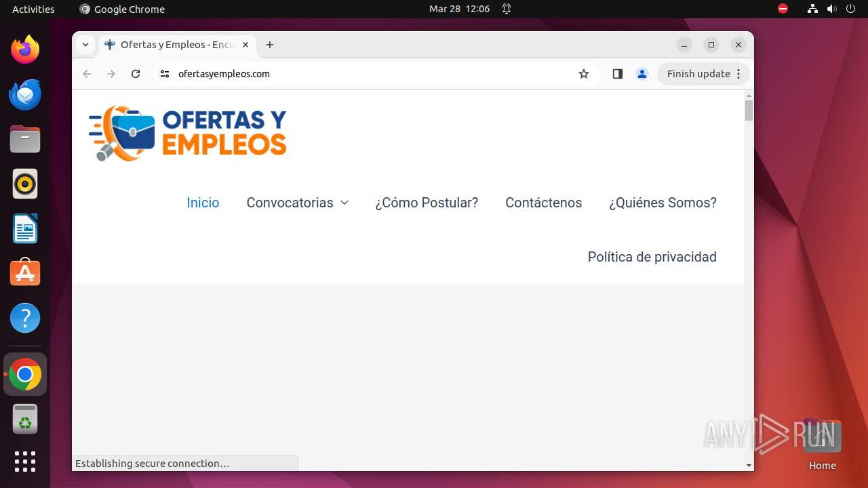Click the scrollbar down arrow
Image resolution: width=868 pixels, height=488 pixels.
coord(749,466)
